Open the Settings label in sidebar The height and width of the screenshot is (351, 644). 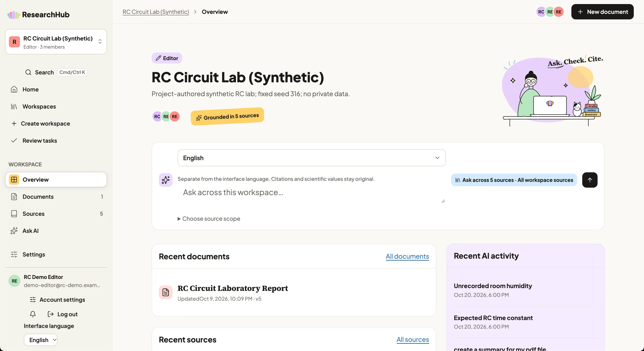[34, 254]
